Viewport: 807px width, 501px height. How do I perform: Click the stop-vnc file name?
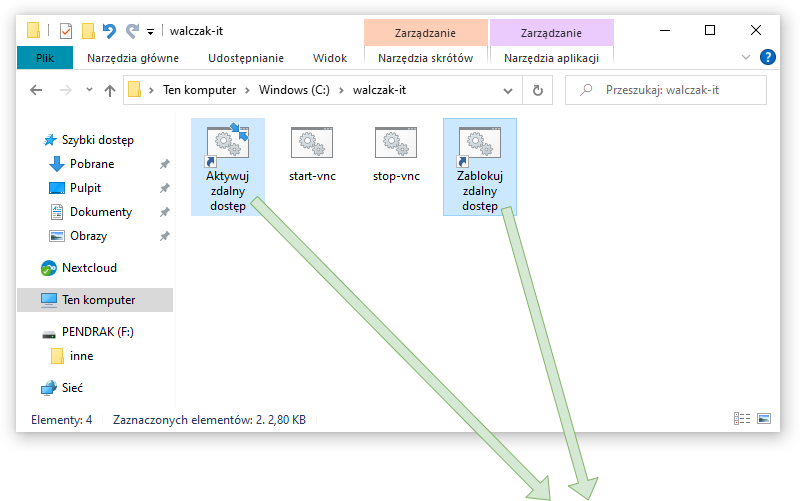point(396,176)
